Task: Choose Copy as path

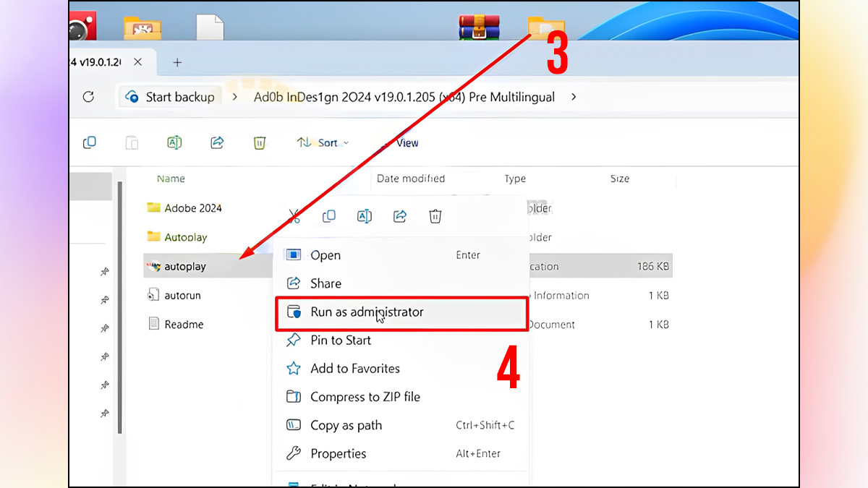Action: coord(401,425)
